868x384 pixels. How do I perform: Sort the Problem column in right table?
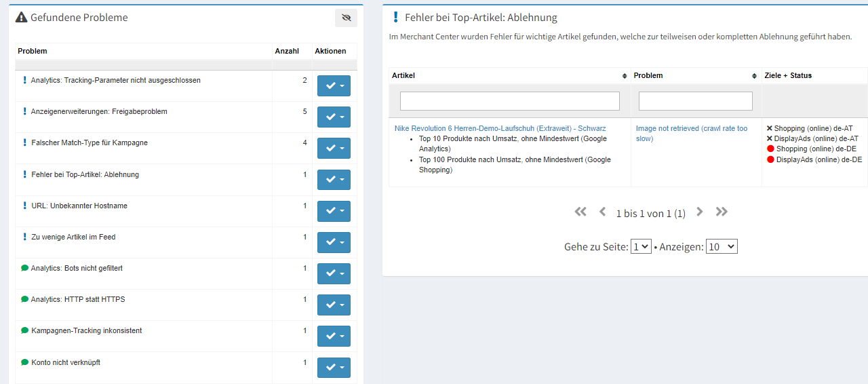point(754,76)
